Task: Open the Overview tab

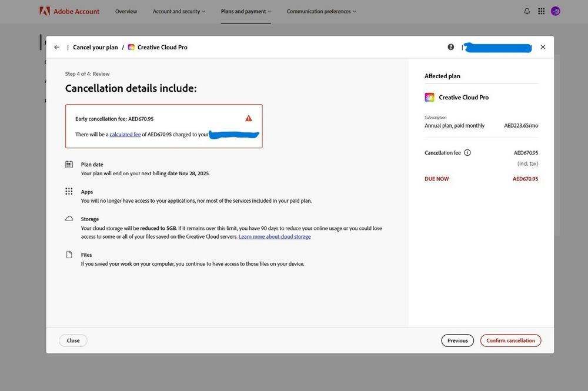Action: 126,11
